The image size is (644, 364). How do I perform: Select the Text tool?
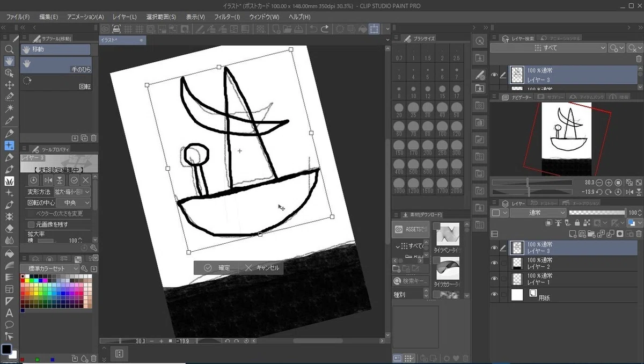(x=9, y=313)
